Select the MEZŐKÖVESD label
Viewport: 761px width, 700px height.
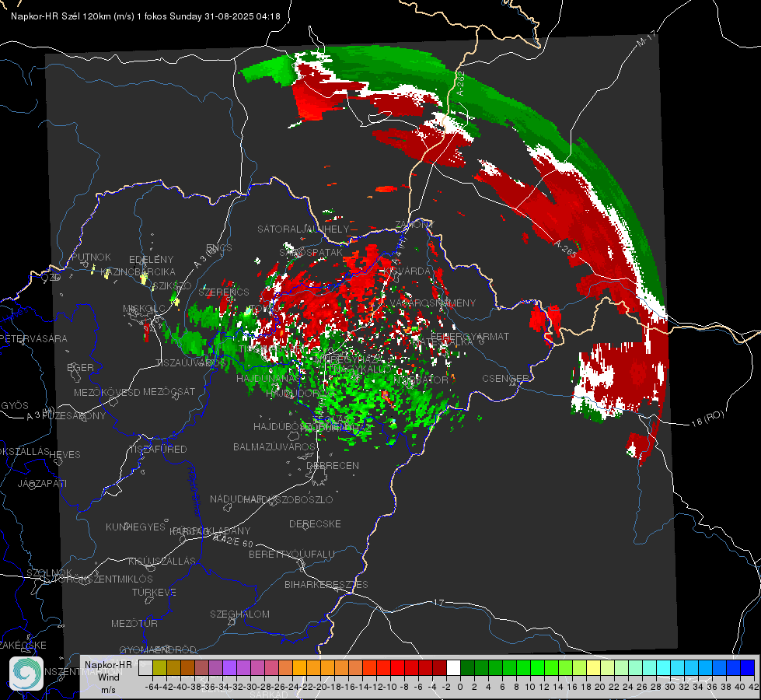click(106, 392)
